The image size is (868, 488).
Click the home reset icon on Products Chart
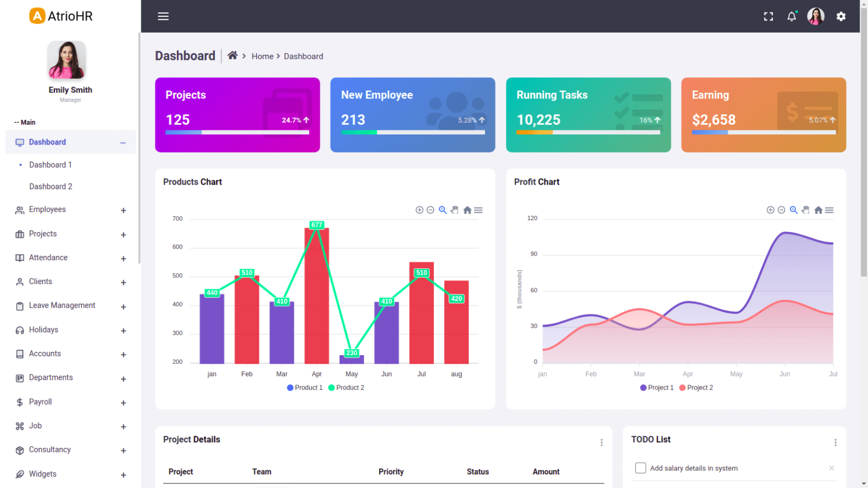point(467,210)
